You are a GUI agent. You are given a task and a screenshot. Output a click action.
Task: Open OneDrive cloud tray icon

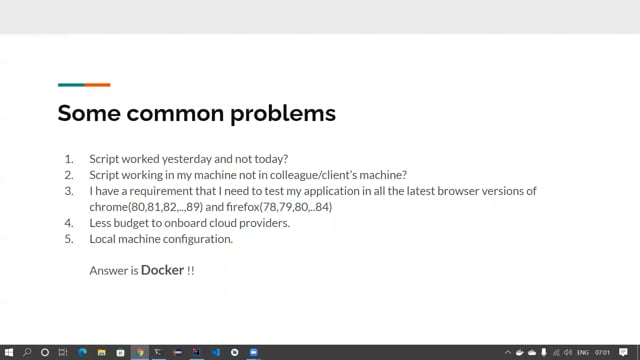pyautogui.click(x=532, y=352)
